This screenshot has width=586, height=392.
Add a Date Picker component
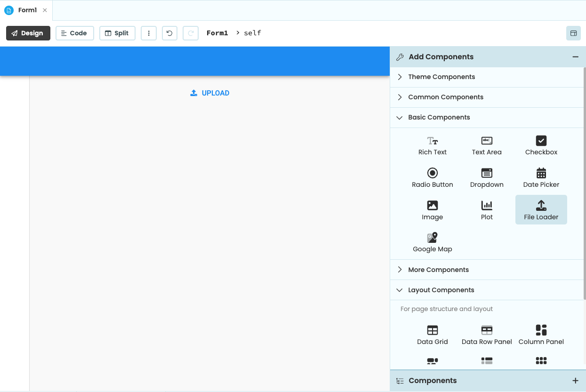click(x=541, y=177)
